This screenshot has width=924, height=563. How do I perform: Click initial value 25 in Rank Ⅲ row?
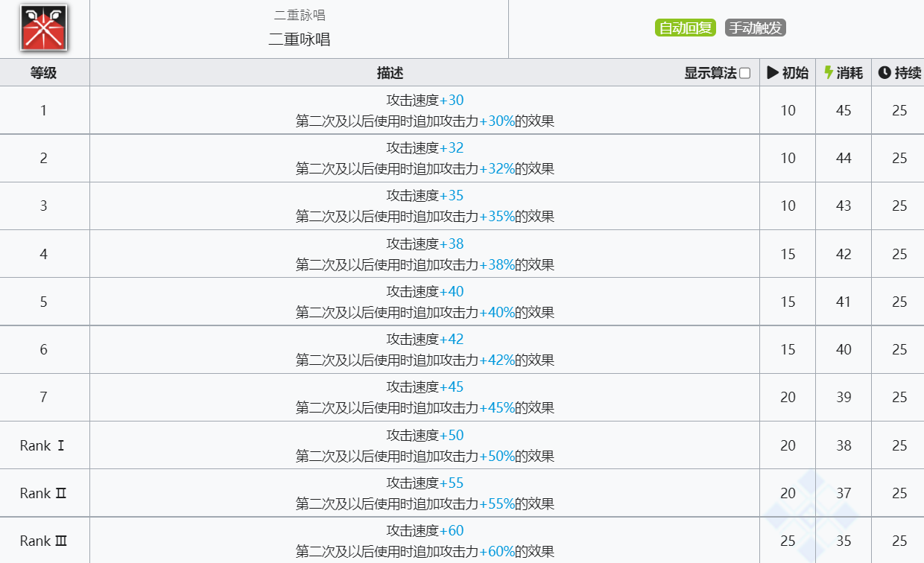pyautogui.click(x=788, y=541)
